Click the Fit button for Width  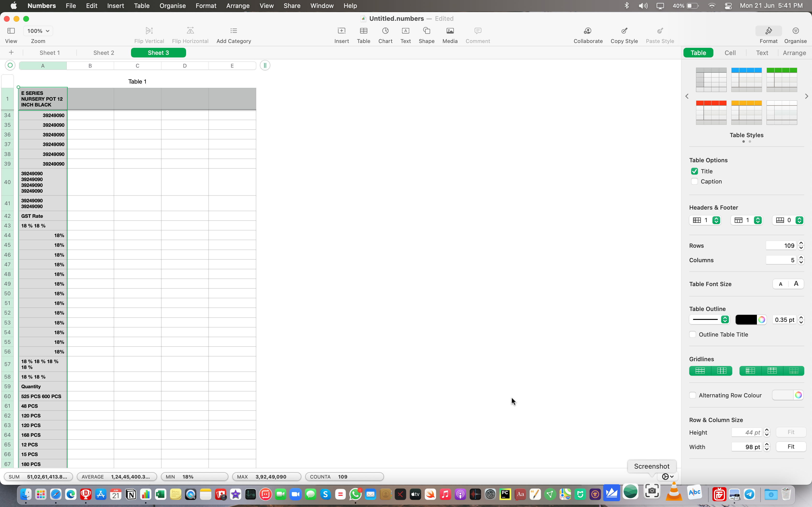coord(790,447)
